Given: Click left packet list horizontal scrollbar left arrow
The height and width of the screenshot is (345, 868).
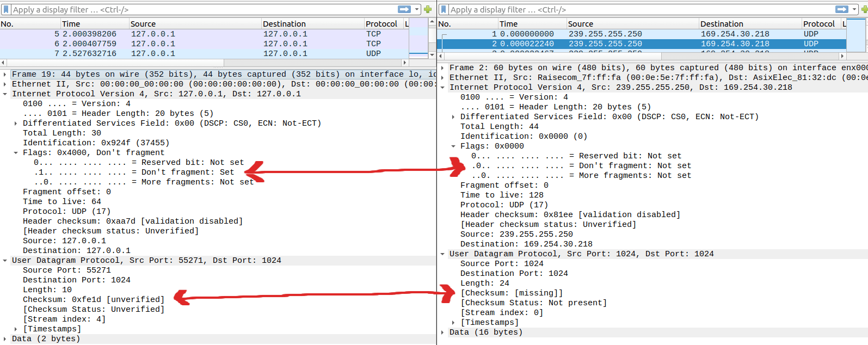Looking at the screenshot, I should coord(3,63).
